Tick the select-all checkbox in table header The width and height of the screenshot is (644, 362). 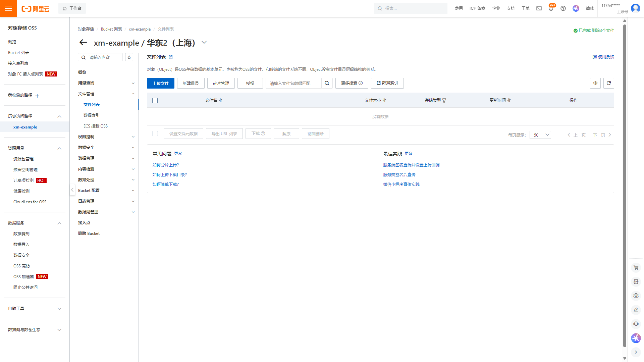[x=155, y=101]
